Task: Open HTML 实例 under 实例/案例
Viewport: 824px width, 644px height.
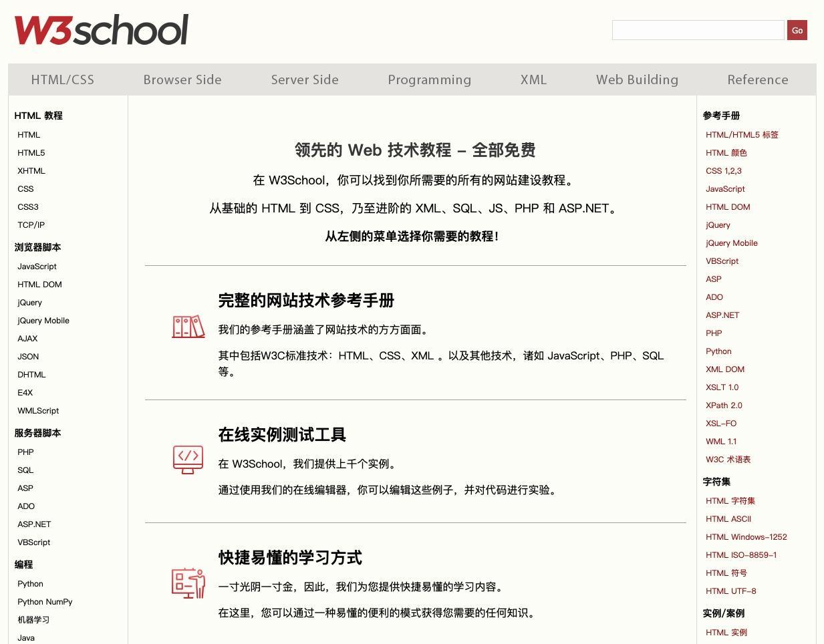Action: coord(726,632)
